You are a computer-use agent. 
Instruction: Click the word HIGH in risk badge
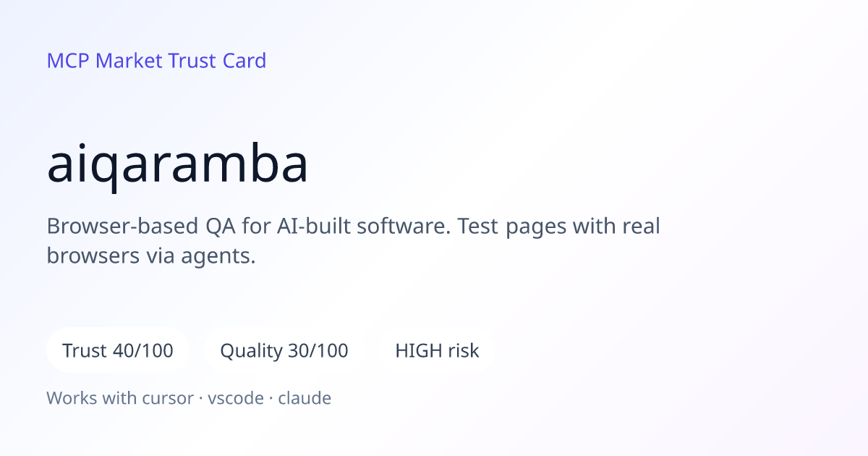coord(415,350)
